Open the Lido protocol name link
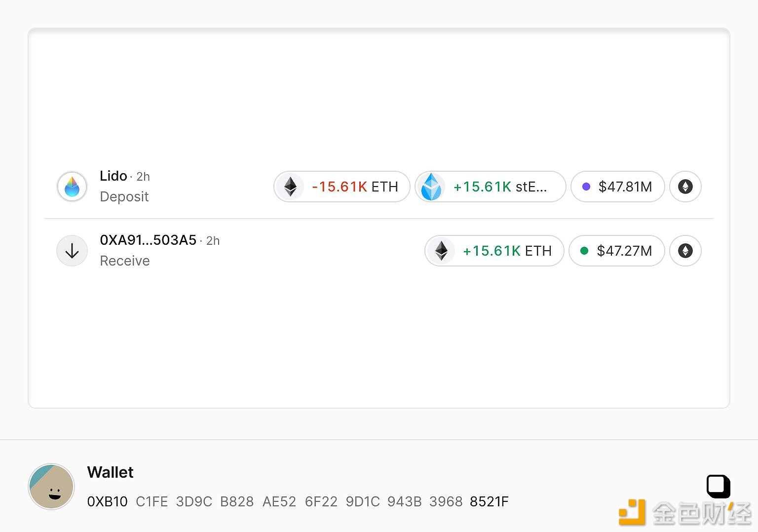This screenshot has height=532, width=758. (114, 176)
